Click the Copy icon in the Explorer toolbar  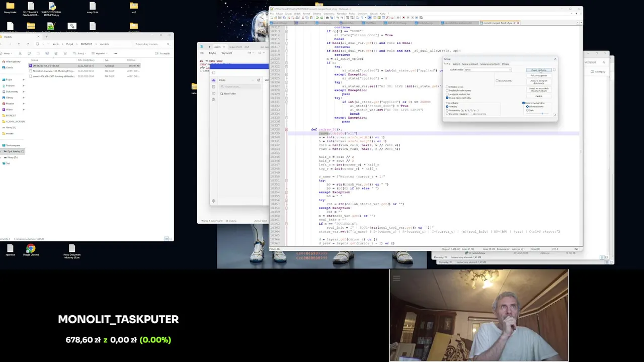tap(29, 53)
